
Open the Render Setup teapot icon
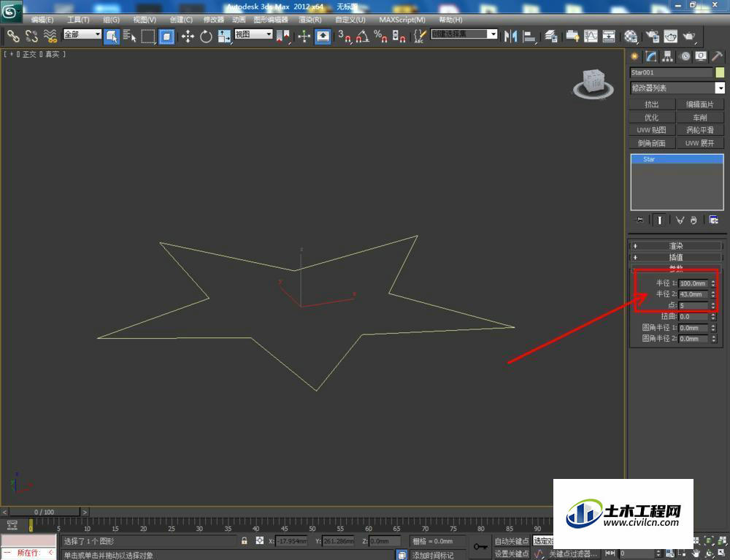(652, 36)
